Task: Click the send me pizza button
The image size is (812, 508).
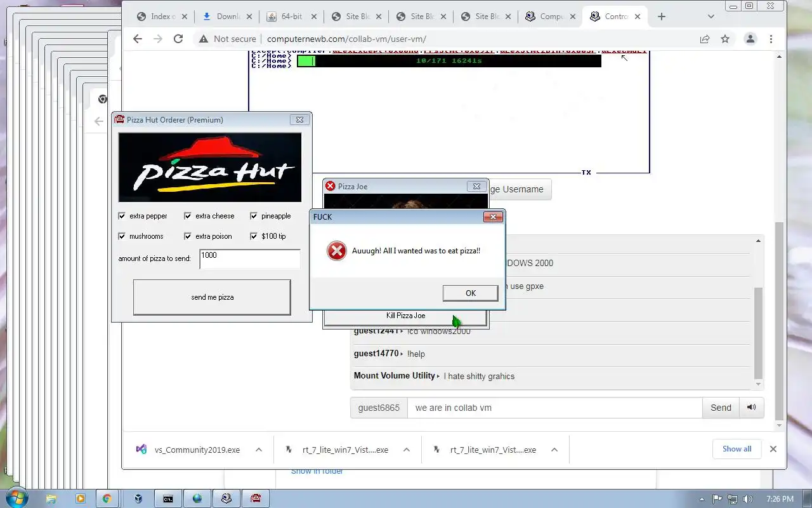Action: 212,297
